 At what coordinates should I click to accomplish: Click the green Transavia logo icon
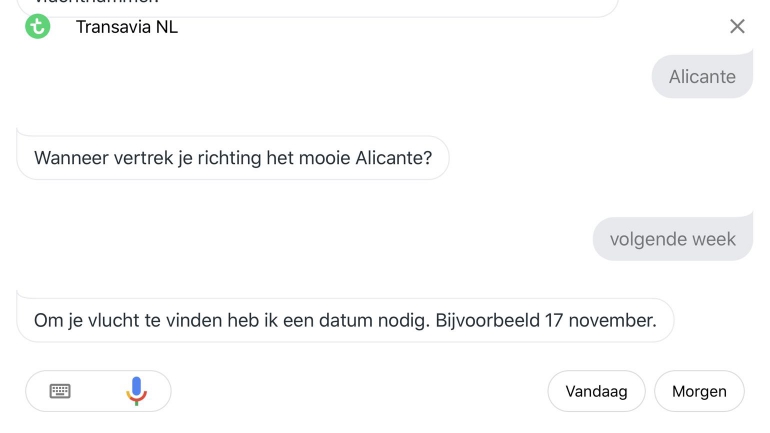tap(37, 27)
